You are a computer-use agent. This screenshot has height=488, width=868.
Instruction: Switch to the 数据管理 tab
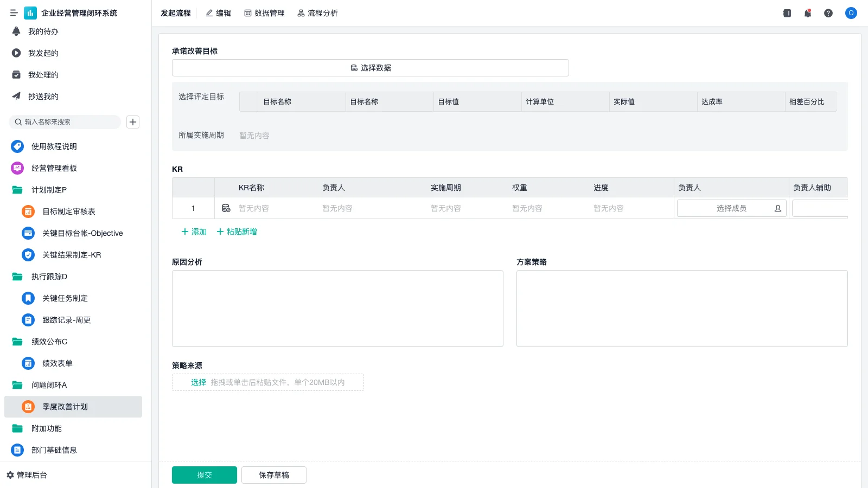[264, 13]
